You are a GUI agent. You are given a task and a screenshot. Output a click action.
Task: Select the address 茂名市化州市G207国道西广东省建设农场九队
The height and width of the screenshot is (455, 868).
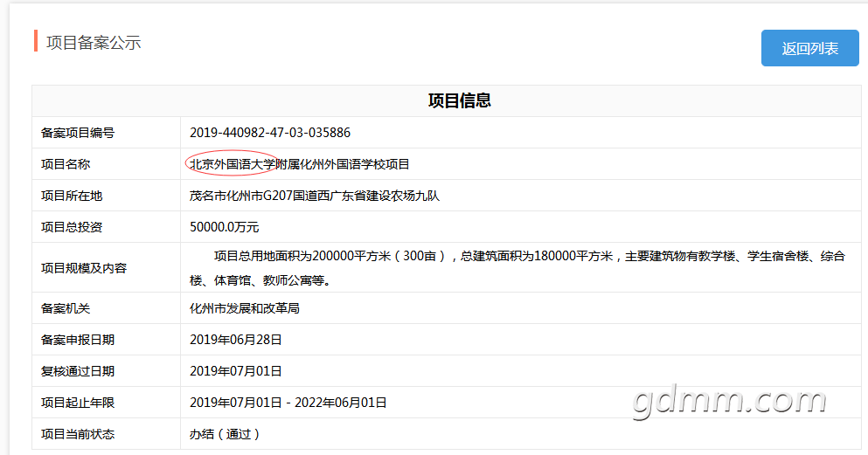(315, 196)
